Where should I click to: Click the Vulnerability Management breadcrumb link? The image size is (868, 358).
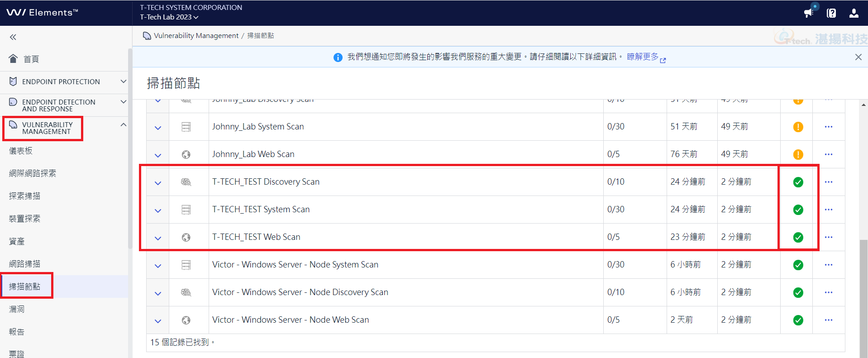pos(196,36)
